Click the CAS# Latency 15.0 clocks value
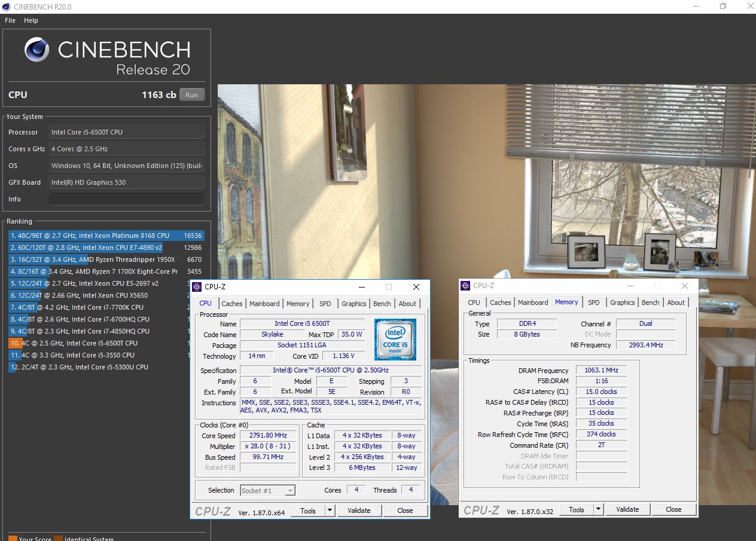The image size is (756, 541). tap(601, 392)
